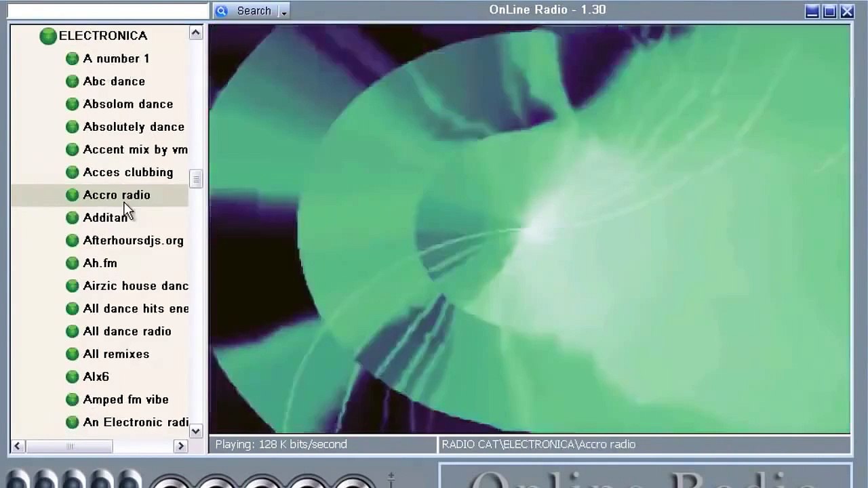
Task: Select An Electronic radio station
Action: [135, 422]
